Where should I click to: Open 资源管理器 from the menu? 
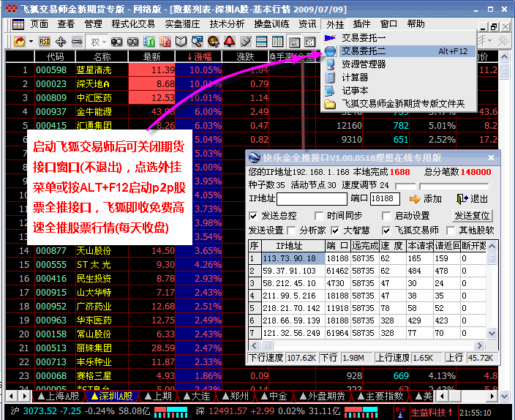click(x=399, y=64)
